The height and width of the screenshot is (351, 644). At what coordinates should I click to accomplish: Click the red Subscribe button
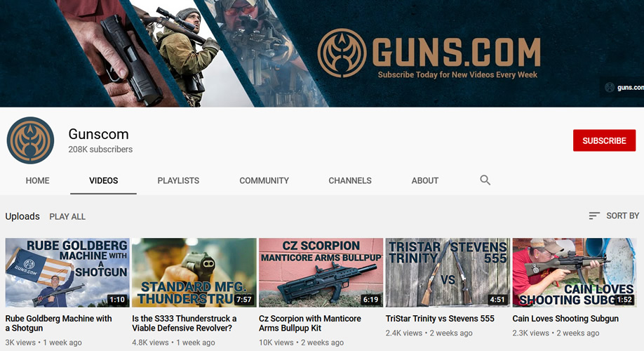click(604, 140)
